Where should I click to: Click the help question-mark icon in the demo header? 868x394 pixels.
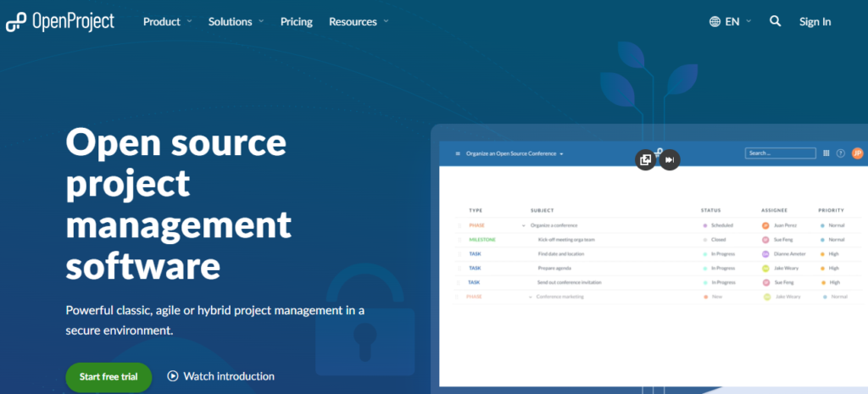click(x=840, y=153)
